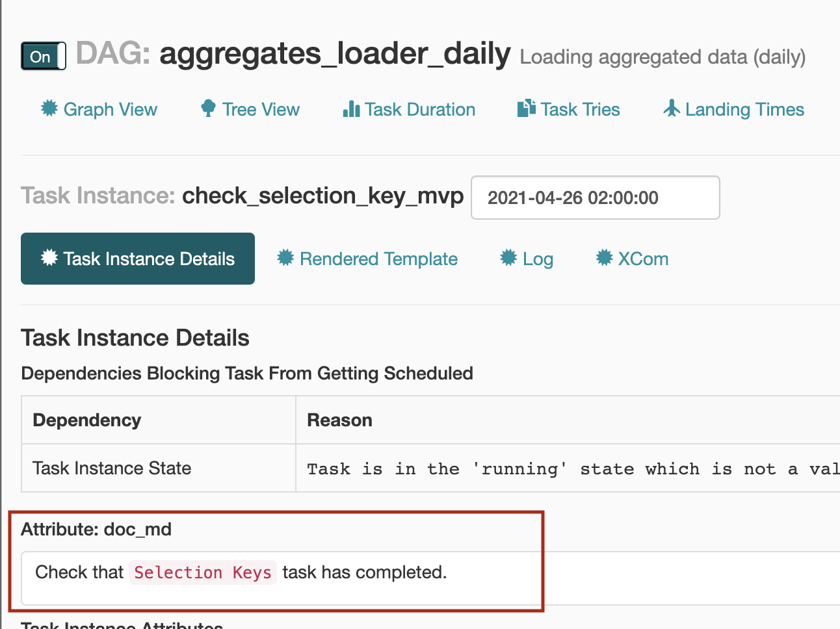
Task: Click the Selection Keys code text
Action: pos(203,572)
